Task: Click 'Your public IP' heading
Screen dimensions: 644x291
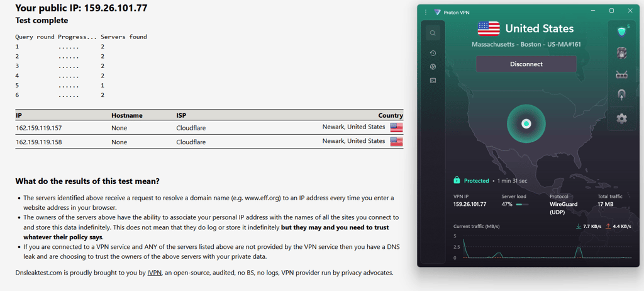Action: click(81, 8)
